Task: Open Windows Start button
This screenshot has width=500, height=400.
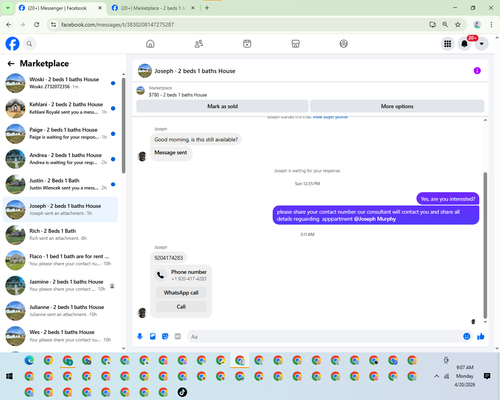Action: [x=10, y=376]
